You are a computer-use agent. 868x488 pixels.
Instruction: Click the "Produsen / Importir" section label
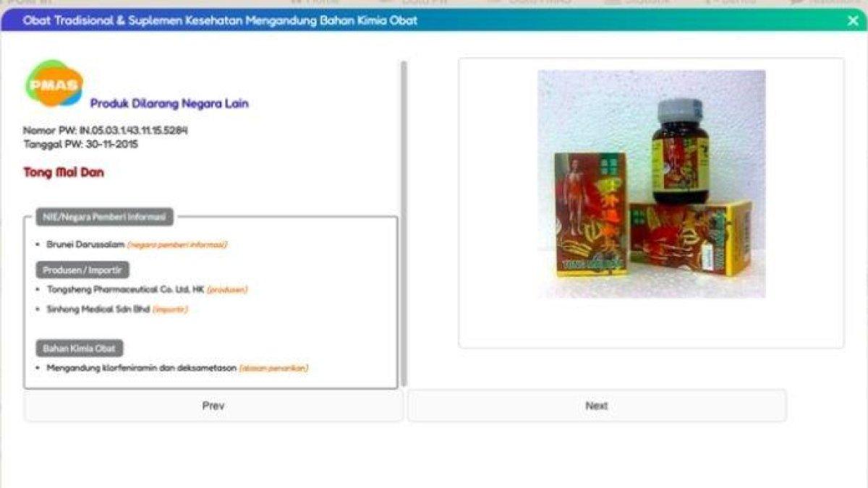click(82, 270)
